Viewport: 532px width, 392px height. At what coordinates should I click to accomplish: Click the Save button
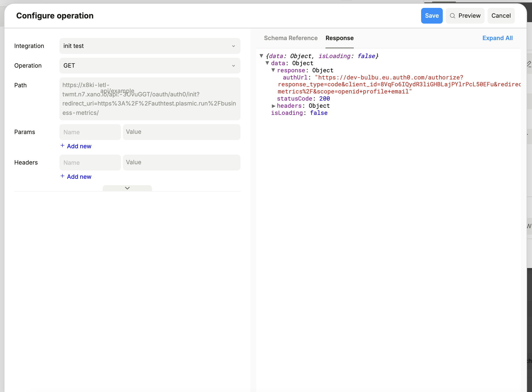coord(431,16)
